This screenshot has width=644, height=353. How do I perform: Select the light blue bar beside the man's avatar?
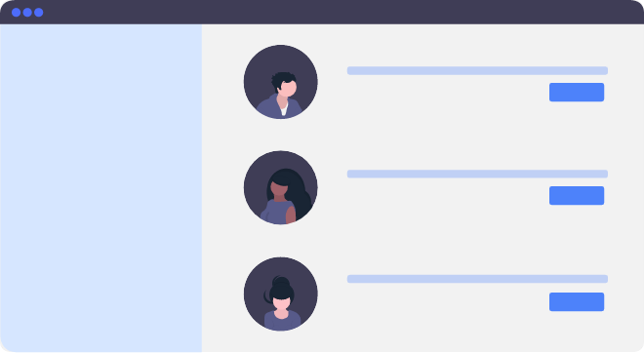477,70
